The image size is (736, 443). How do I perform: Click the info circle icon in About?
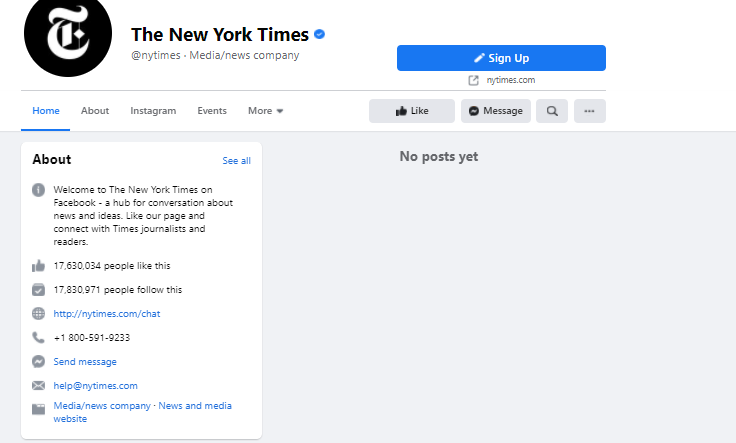38,190
